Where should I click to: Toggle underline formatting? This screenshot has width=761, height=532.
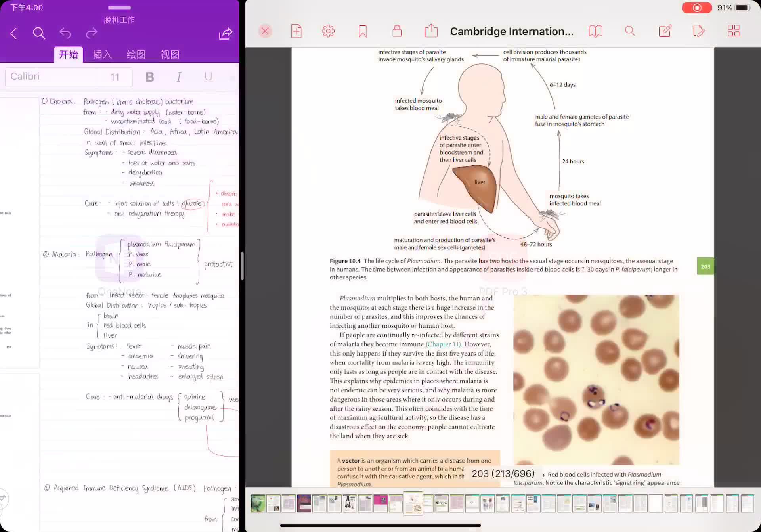coord(208,77)
